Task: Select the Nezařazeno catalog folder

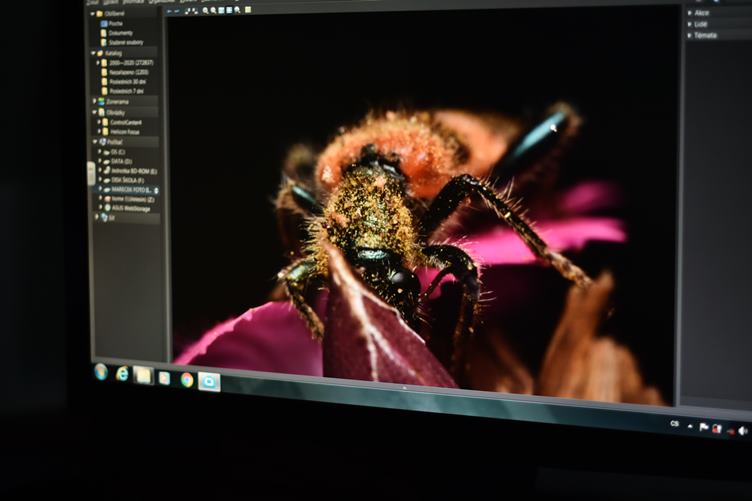Action: click(x=125, y=72)
